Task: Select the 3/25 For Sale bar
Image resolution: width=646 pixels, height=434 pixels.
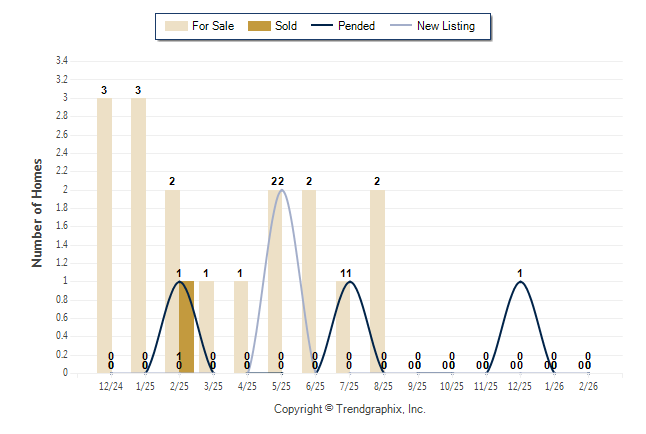Action: (207, 327)
